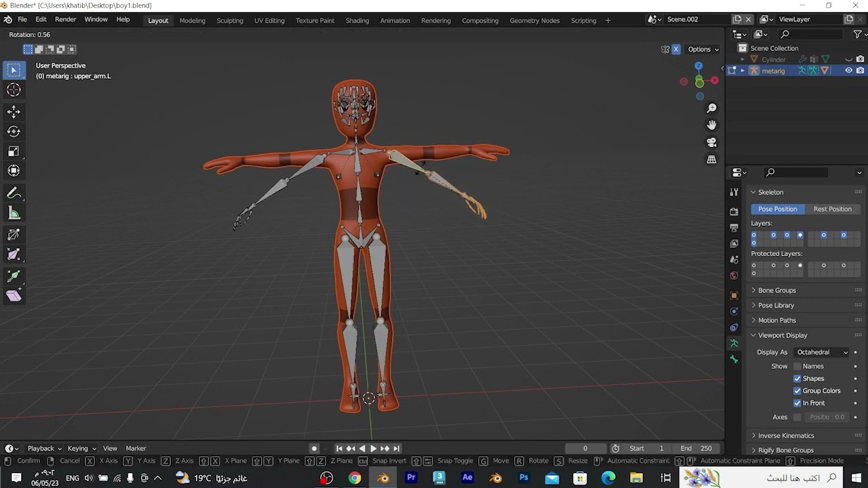Screen dimensions: 868x488
Task: Activate the Transform tool
Action: 14,171
